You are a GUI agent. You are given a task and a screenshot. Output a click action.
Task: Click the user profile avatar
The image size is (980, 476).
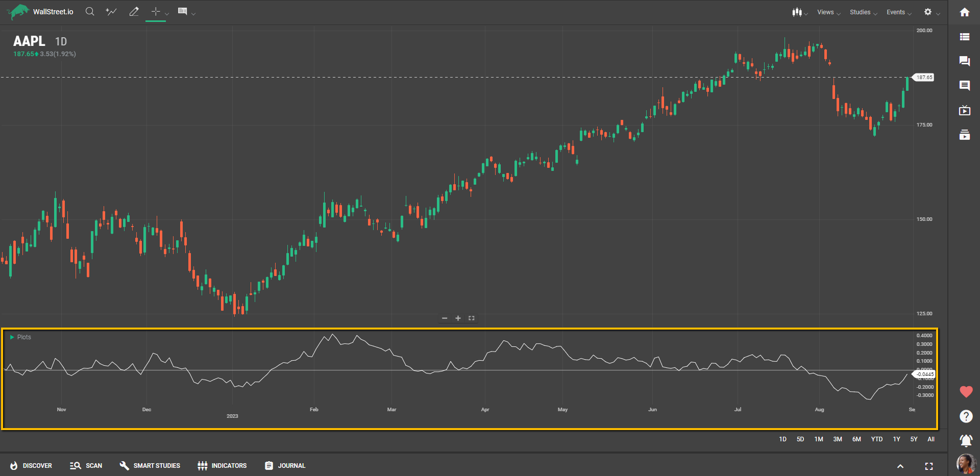(x=965, y=463)
